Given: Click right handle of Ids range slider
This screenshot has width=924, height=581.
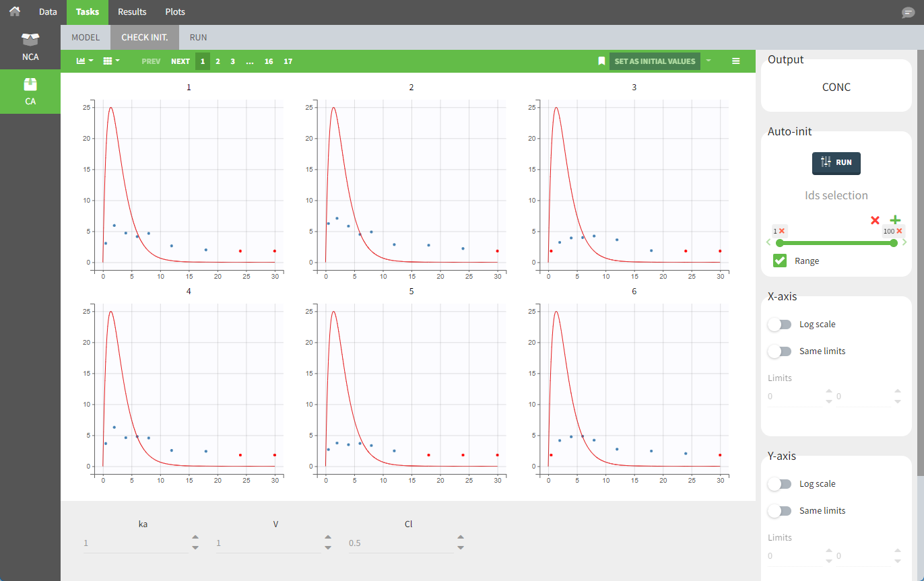Looking at the screenshot, I should 894,243.
